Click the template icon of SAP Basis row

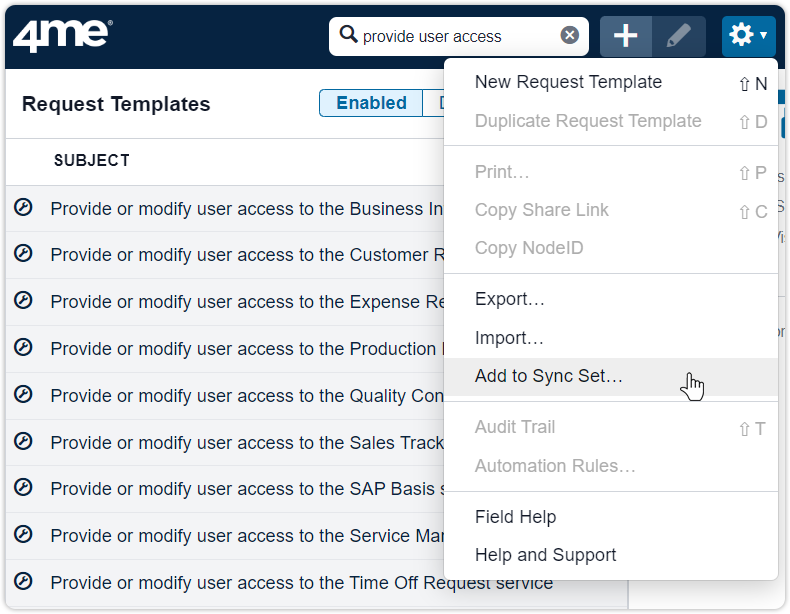click(23, 487)
